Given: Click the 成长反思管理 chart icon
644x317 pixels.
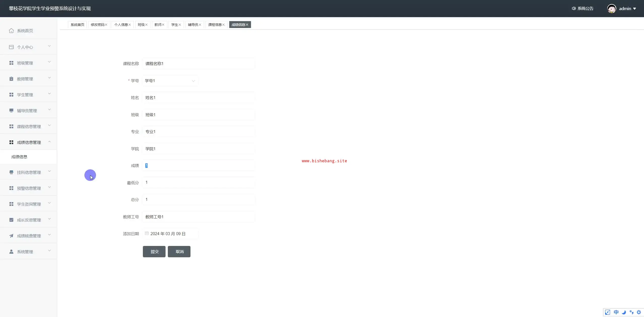Looking at the screenshot, I should tap(11, 220).
